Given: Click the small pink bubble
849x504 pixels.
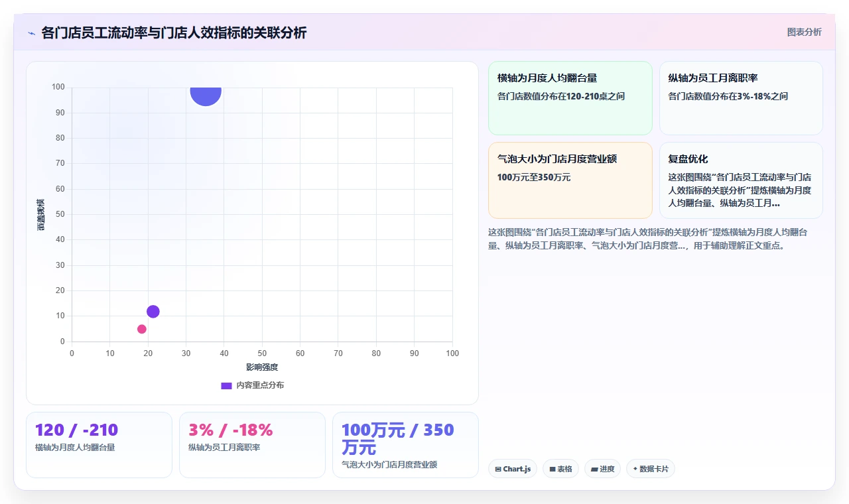Looking at the screenshot, I should coord(141,329).
